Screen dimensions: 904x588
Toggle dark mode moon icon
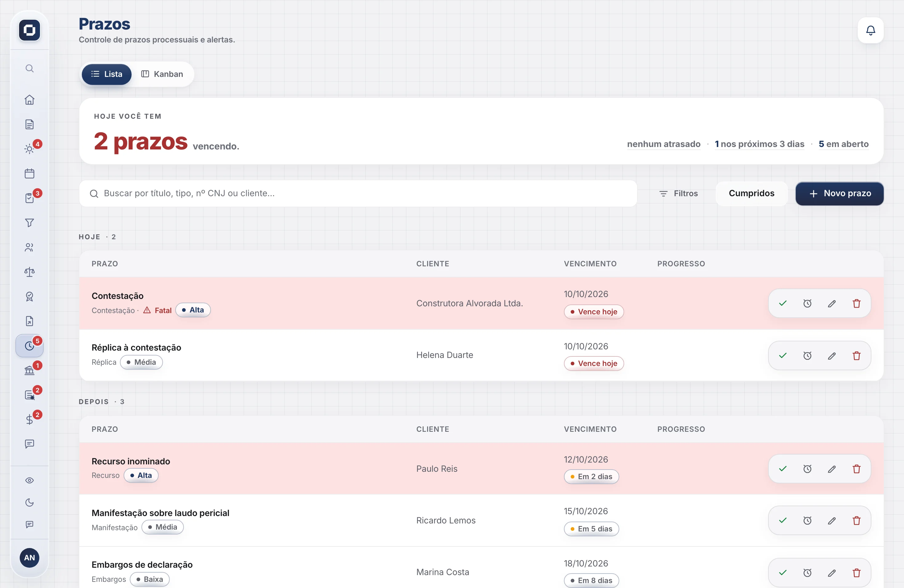30,503
